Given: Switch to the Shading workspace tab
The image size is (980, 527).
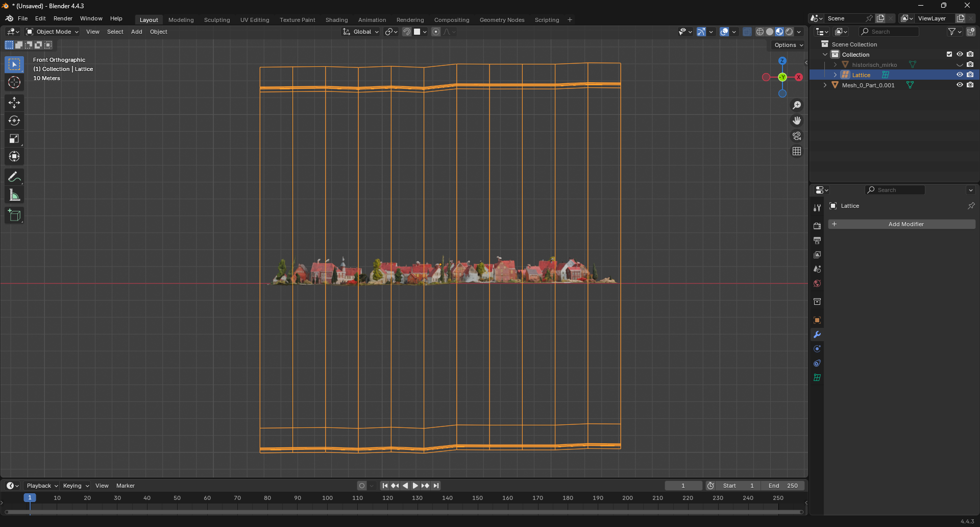Looking at the screenshot, I should [336, 20].
